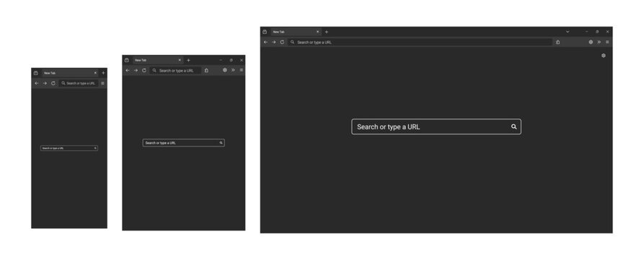
Task: Click center search field in smallest window
Action: click(x=69, y=148)
